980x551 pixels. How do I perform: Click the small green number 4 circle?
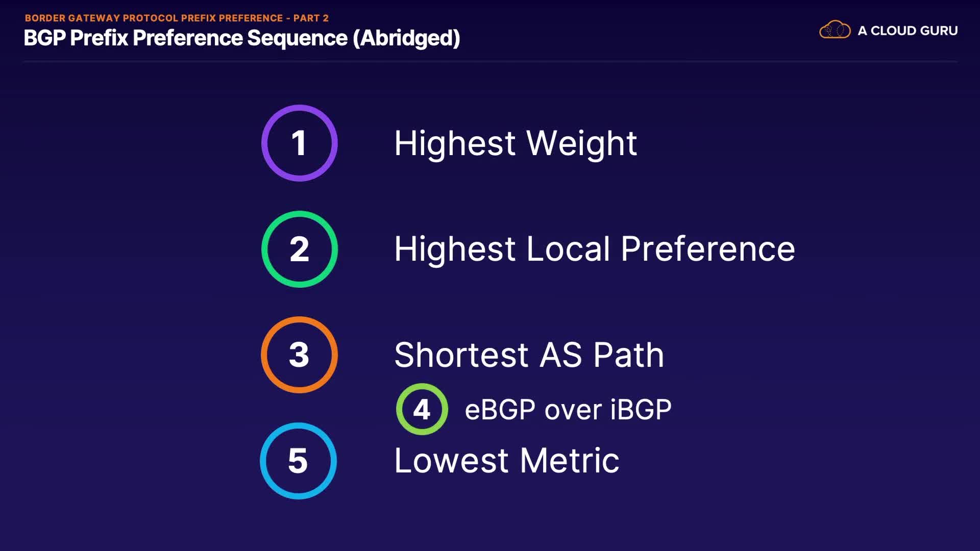coord(422,409)
